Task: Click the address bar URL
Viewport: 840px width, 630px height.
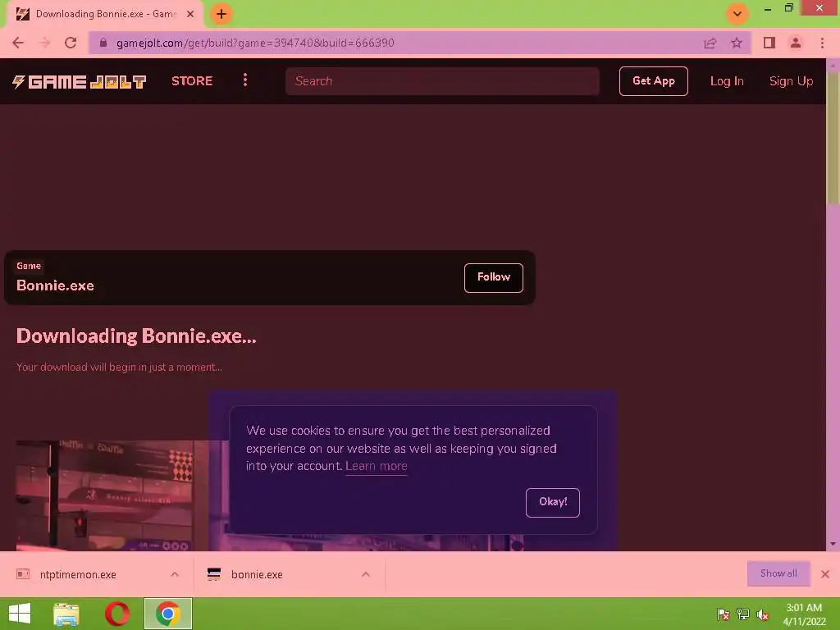Action: pos(255,43)
